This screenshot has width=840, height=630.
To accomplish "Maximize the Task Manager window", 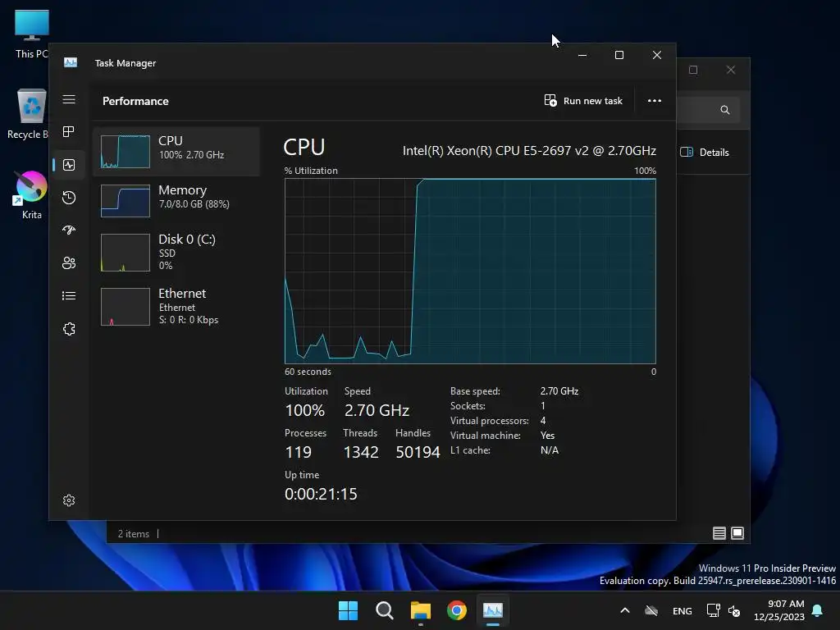I will pyautogui.click(x=619, y=55).
